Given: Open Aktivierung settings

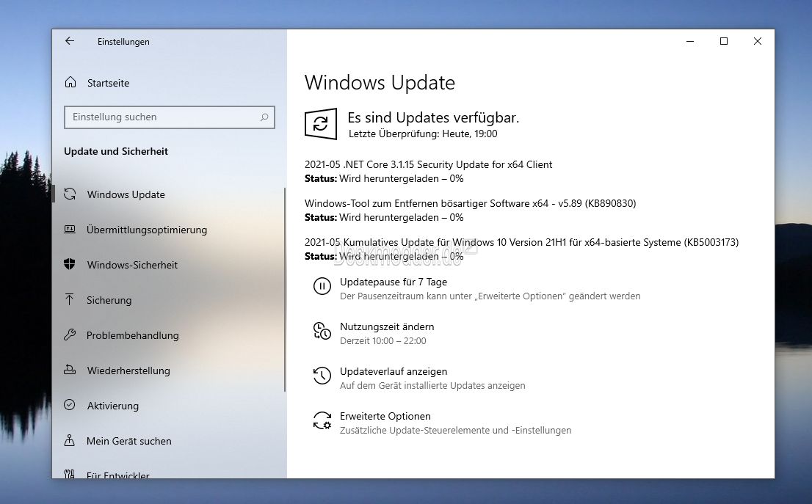Looking at the screenshot, I should (x=112, y=406).
